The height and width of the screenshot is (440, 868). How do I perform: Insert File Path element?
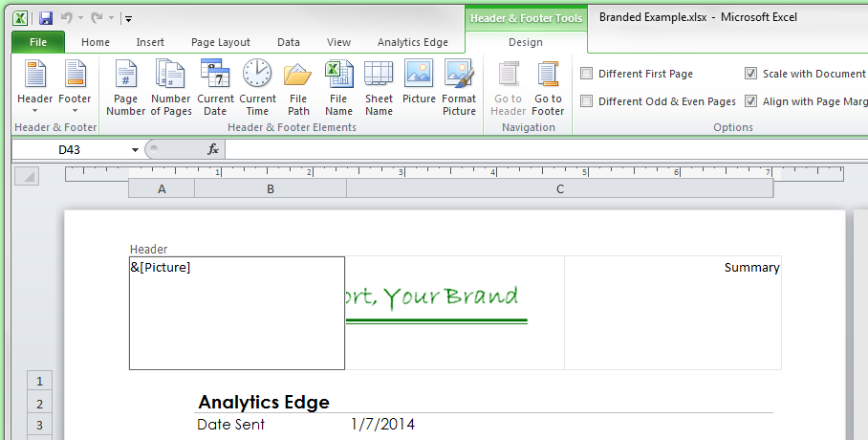point(298,87)
